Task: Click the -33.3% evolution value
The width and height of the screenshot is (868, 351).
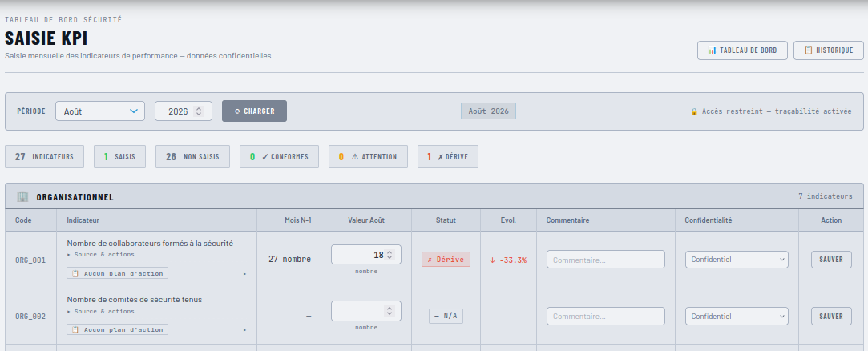Action: tap(508, 260)
